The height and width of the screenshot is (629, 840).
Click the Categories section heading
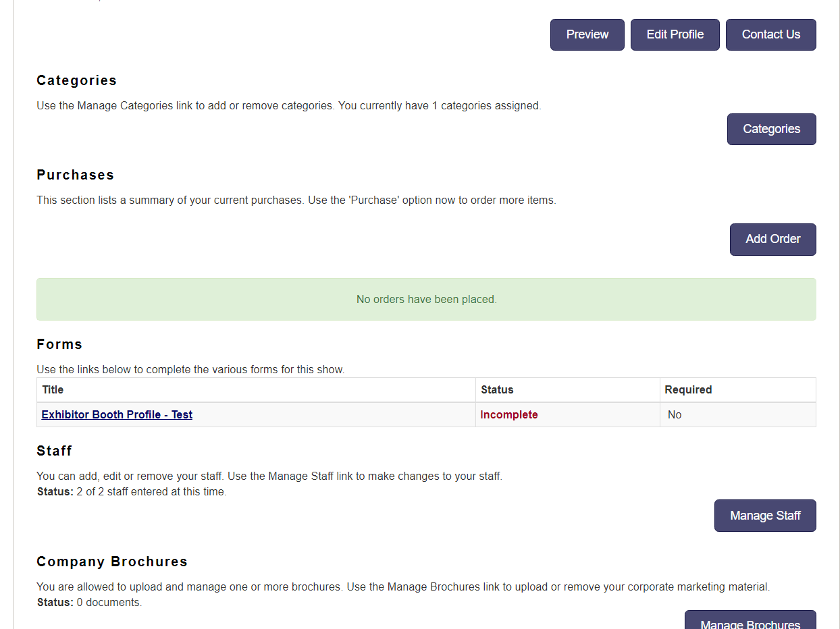click(x=76, y=80)
